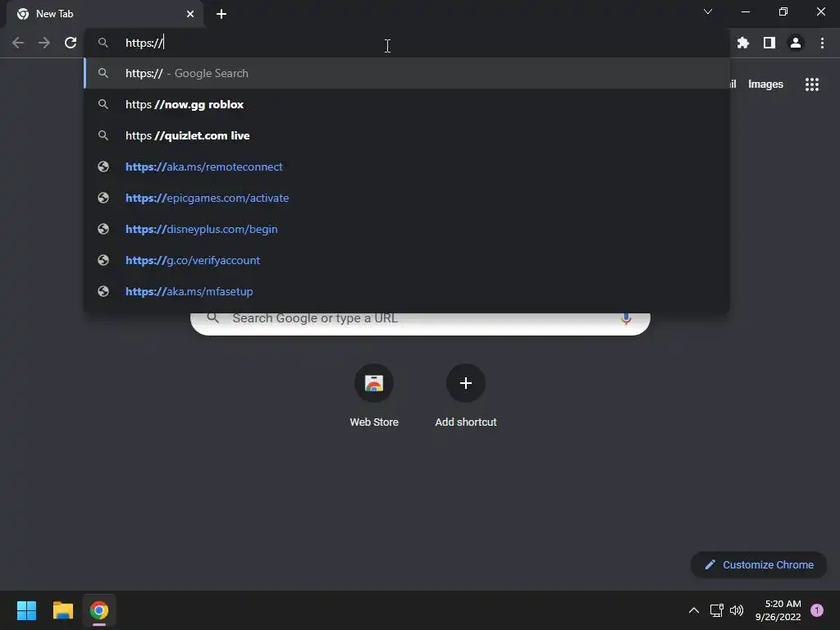Open the Windows Start menu
840x630 pixels.
(x=26, y=610)
